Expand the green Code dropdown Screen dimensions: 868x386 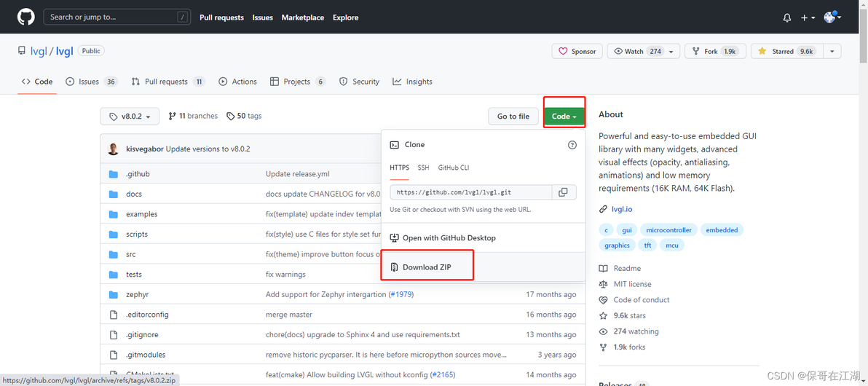coord(564,117)
